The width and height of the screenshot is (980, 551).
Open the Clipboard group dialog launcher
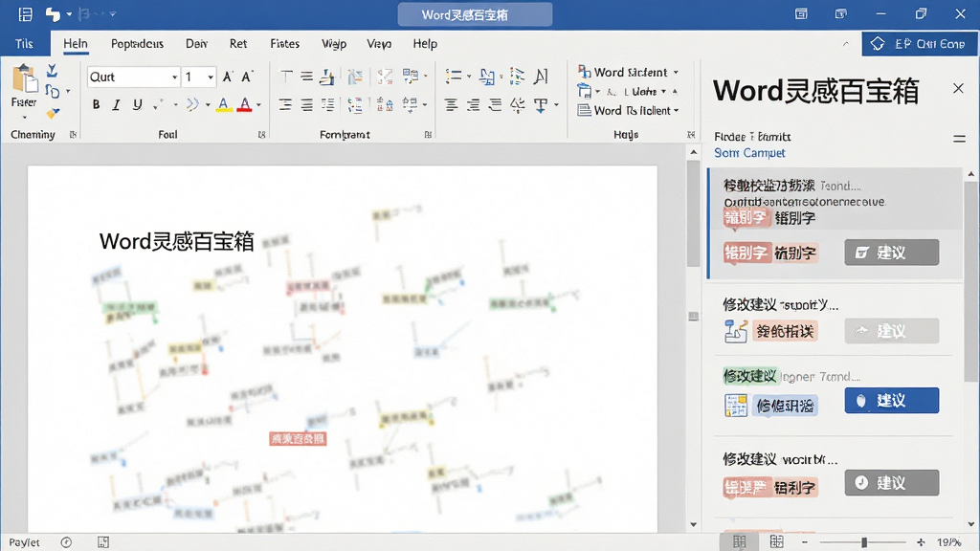(x=73, y=134)
